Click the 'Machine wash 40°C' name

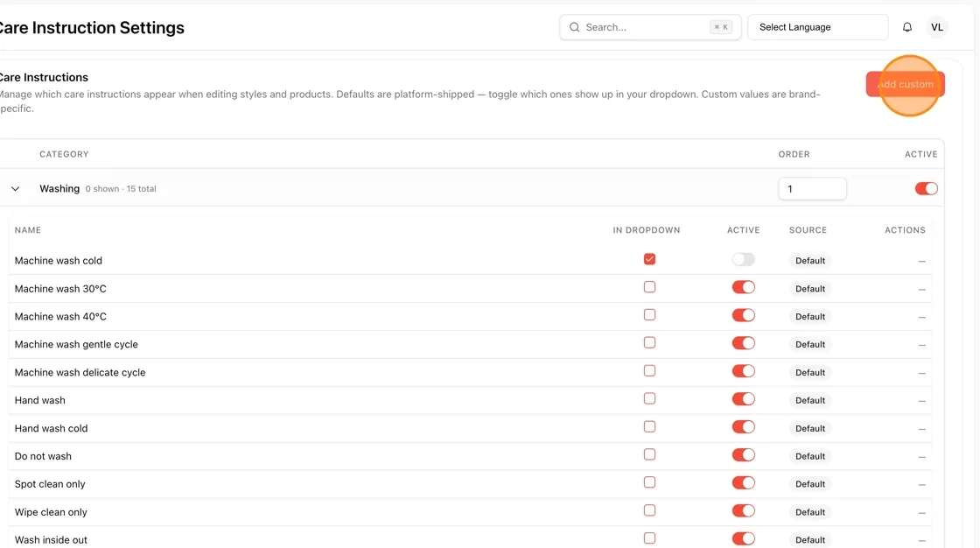(60, 317)
